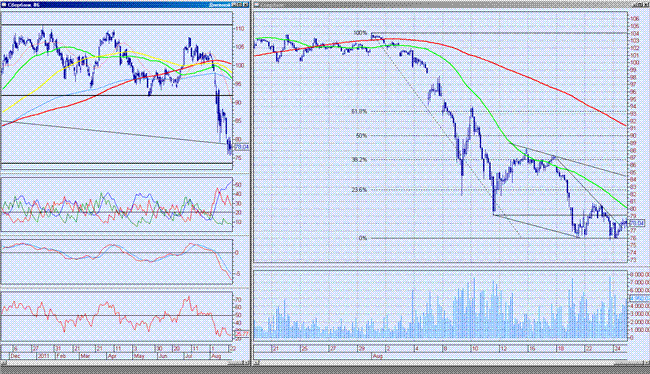
Task: Close the Сбербанк daily chart window
Action: 245,5
